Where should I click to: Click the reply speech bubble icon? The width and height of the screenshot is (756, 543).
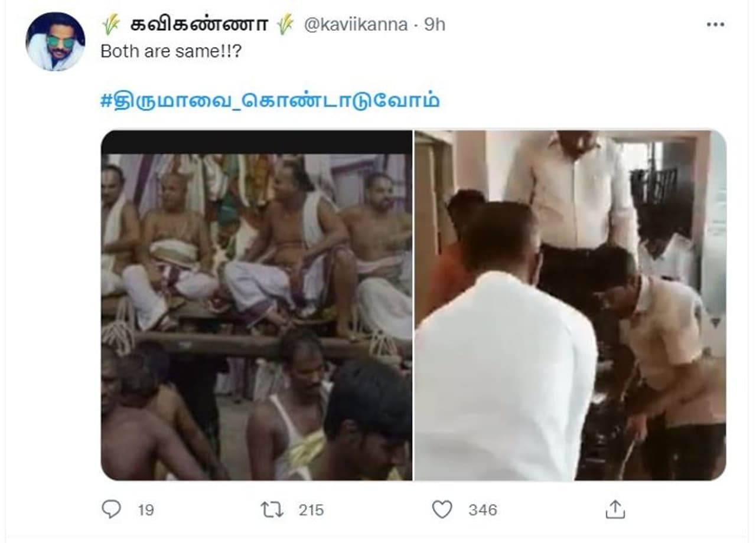click(x=110, y=509)
